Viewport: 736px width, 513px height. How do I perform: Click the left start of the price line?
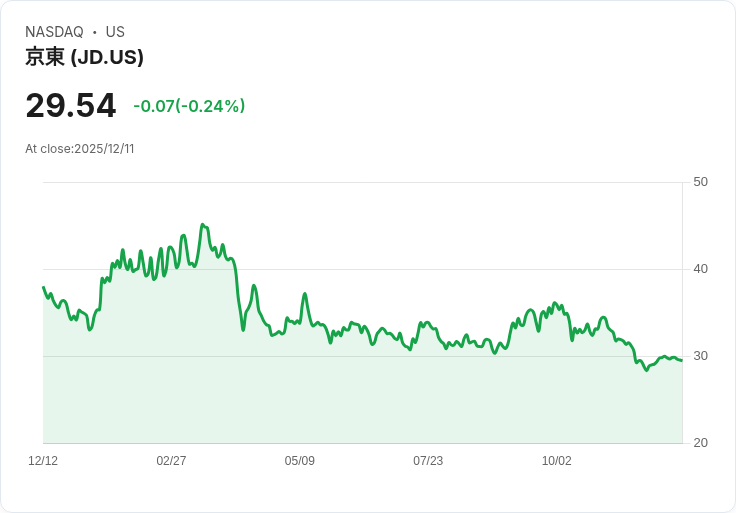coord(43,287)
